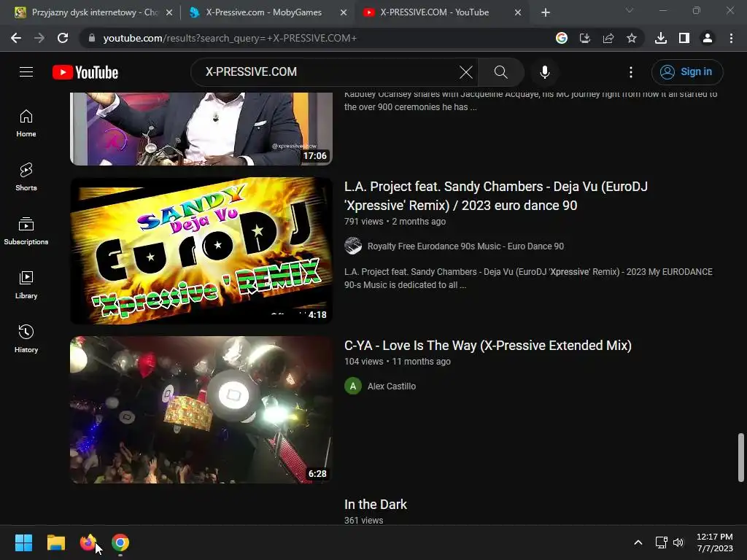Open Firefox from the taskbar
The width and height of the screenshot is (747, 560).
tap(88, 542)
